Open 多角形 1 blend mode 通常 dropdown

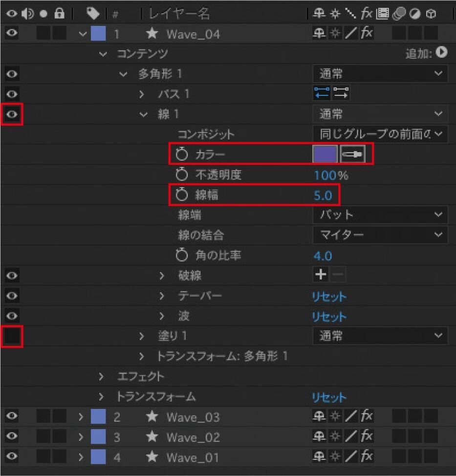(380, 73)
